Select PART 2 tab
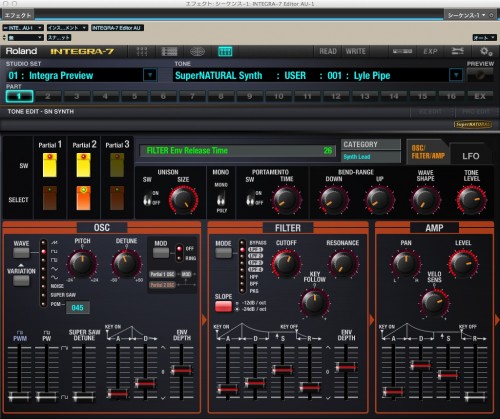 48,96
